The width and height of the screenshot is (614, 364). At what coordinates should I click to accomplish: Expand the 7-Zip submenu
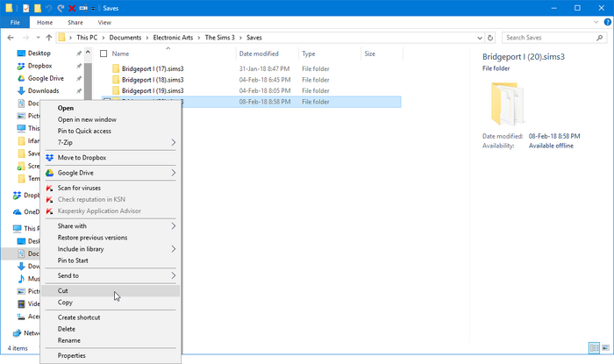[x=111, y=142]
